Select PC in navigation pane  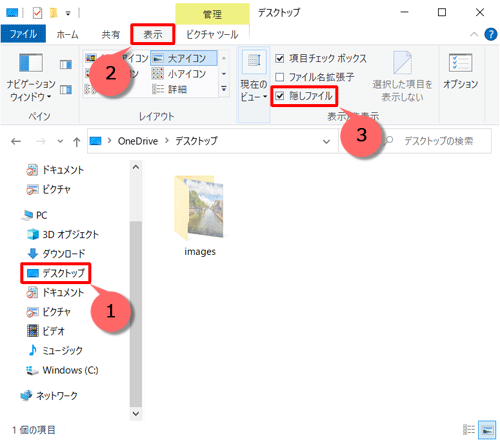pyautogui.click(x=34, y=215)
